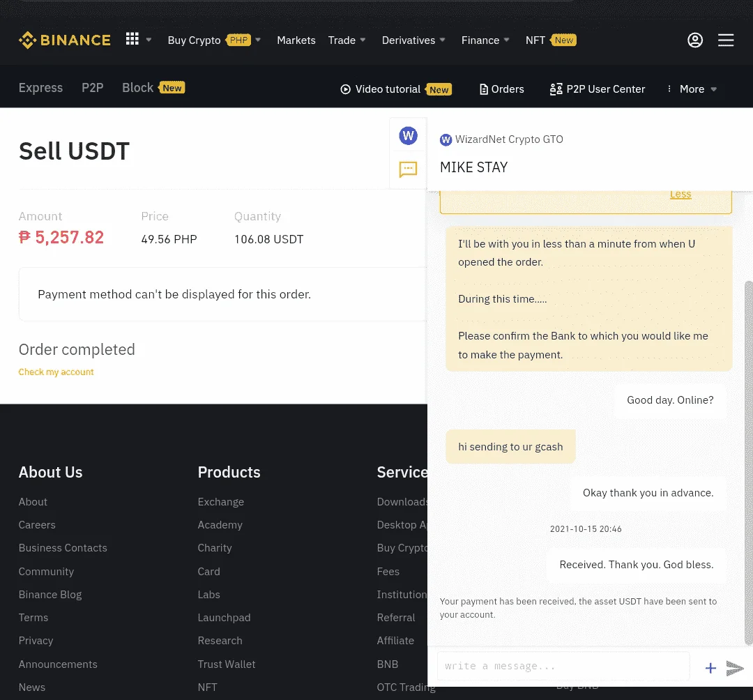Click the plus attachment icon in chat
The height and width of the screenshot is (700, 753).
[710, 668]
